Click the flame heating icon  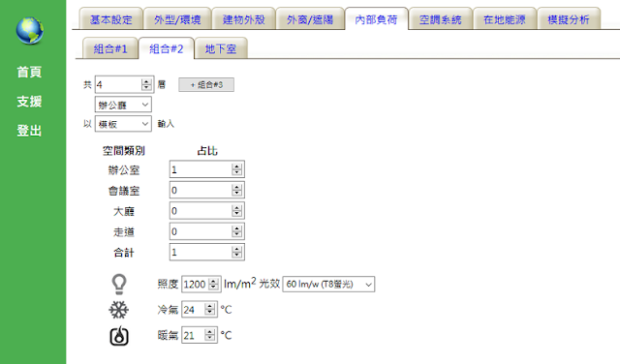pyautogui.click(x=119, y=336)
